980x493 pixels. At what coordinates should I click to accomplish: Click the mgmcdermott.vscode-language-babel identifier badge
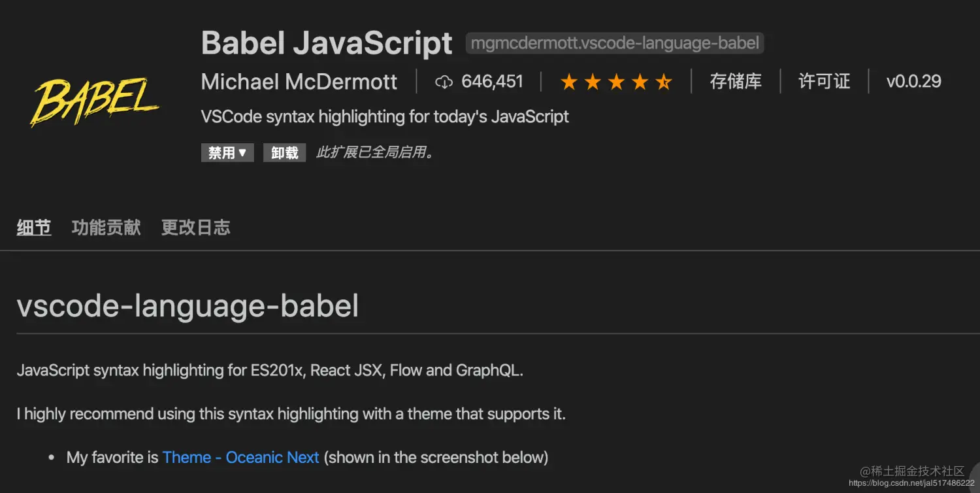615,44
